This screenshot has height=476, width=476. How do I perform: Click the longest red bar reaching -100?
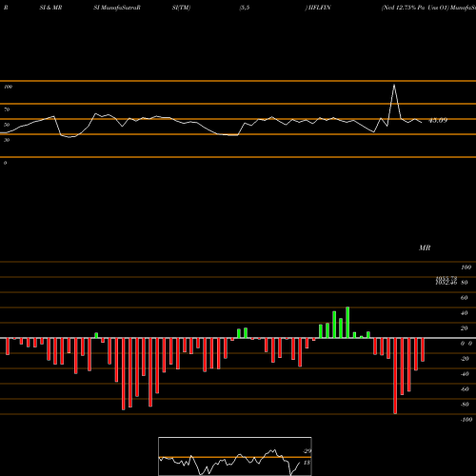(395, 376)
